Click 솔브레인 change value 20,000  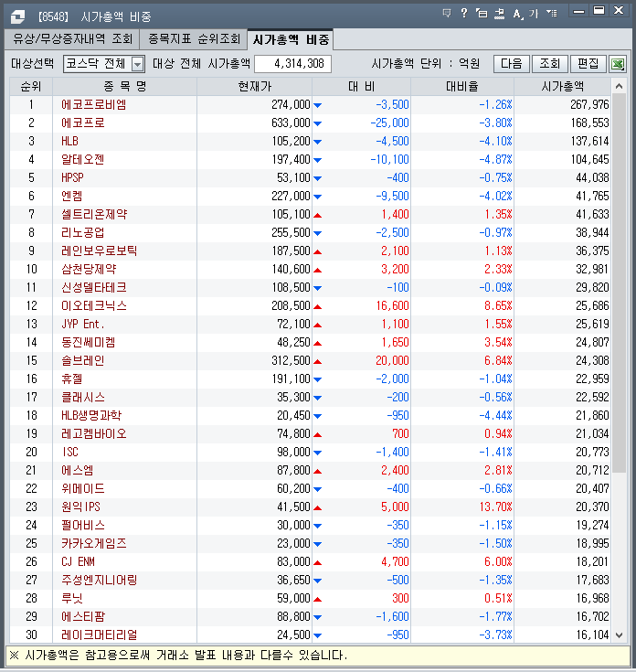click(392, 360)
